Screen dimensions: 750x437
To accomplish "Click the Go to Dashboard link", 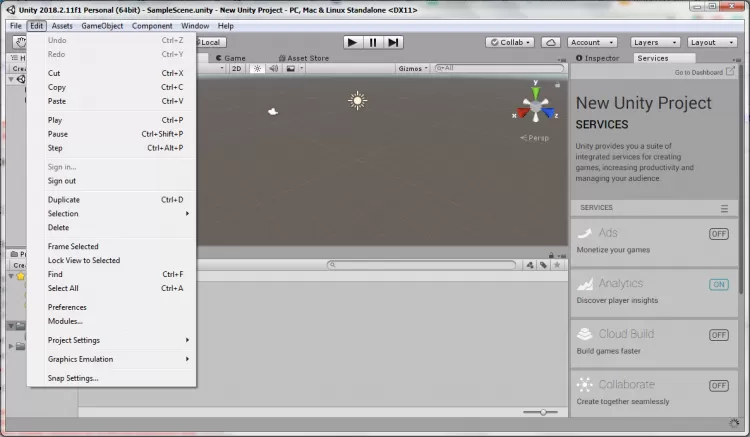I will click(x=698, y=72).
